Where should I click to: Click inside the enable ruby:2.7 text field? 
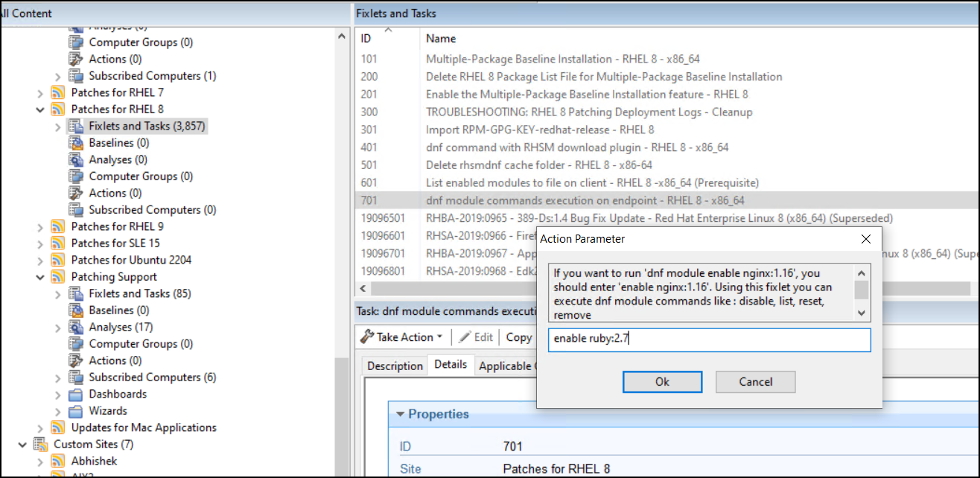[708, 340]
